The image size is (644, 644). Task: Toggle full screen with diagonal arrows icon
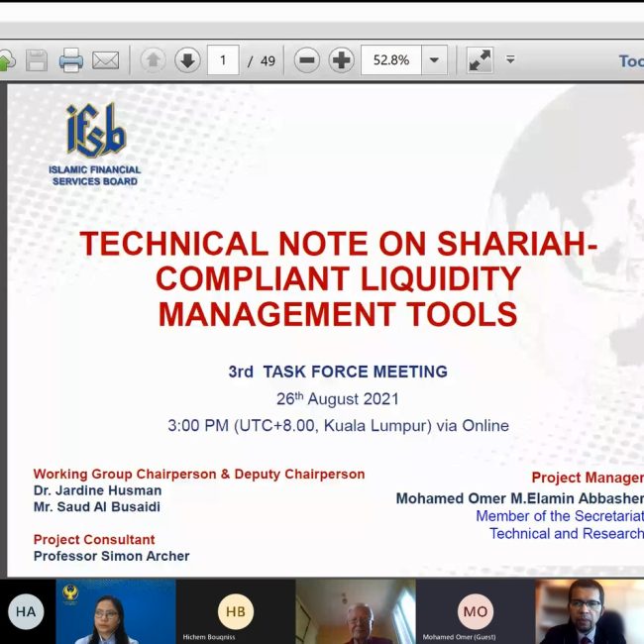[480, 60]
